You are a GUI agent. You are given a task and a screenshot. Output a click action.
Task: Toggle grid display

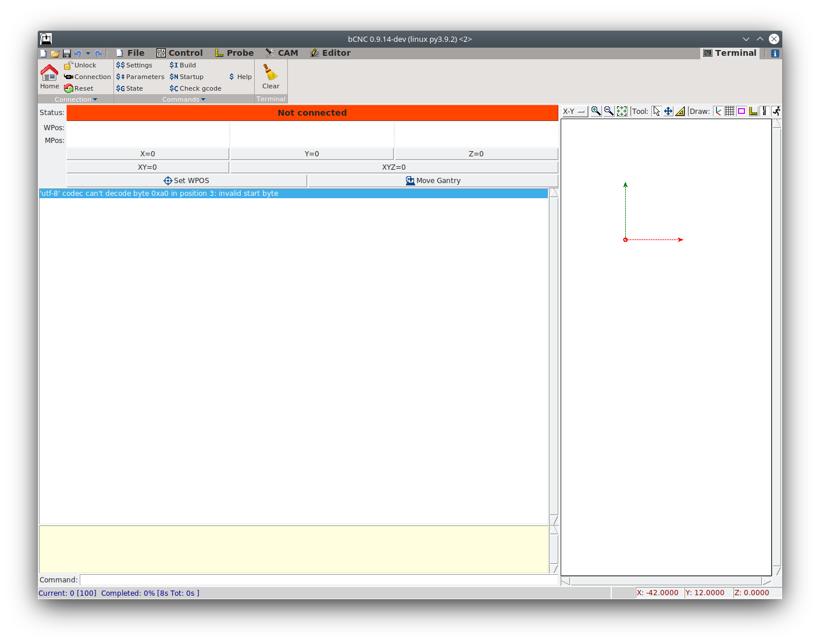pyautogui.click(x=730, y=111)
